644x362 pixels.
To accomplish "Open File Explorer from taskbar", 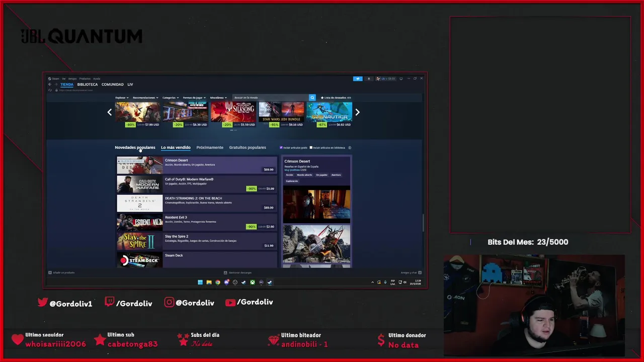I will [209, 282].
